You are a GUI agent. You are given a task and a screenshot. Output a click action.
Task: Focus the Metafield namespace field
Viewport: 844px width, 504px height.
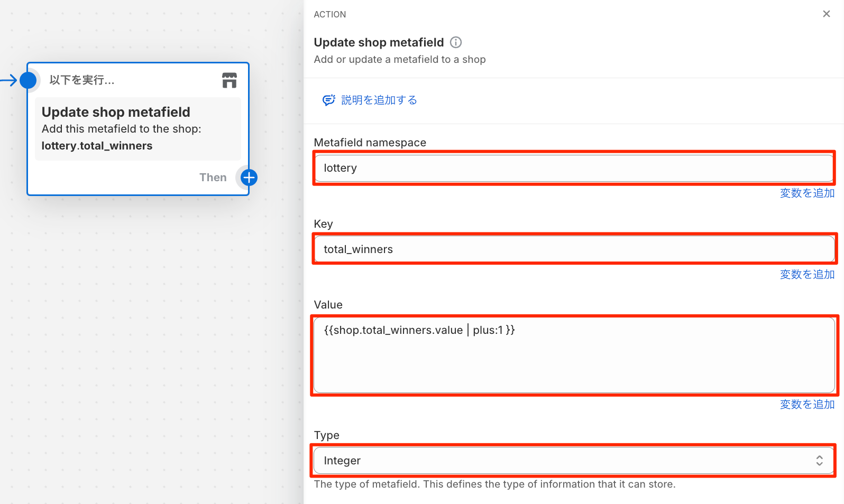tap(574, 168)
